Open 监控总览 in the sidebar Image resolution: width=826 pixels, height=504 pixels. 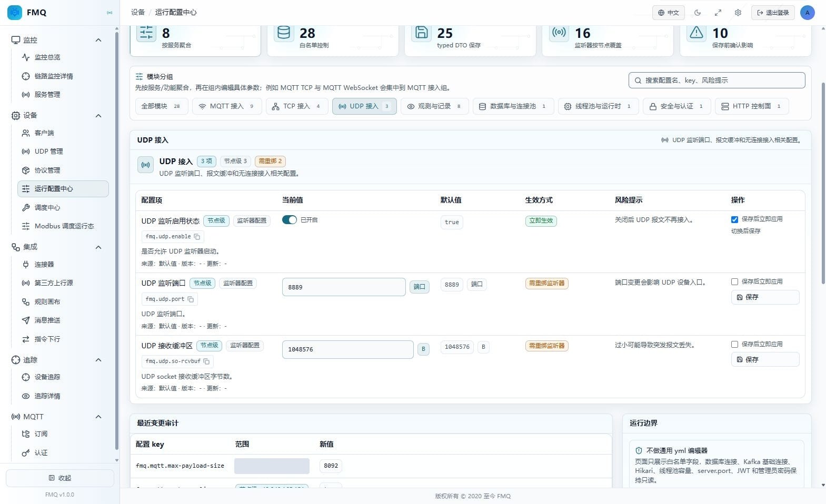coord(63,57)
